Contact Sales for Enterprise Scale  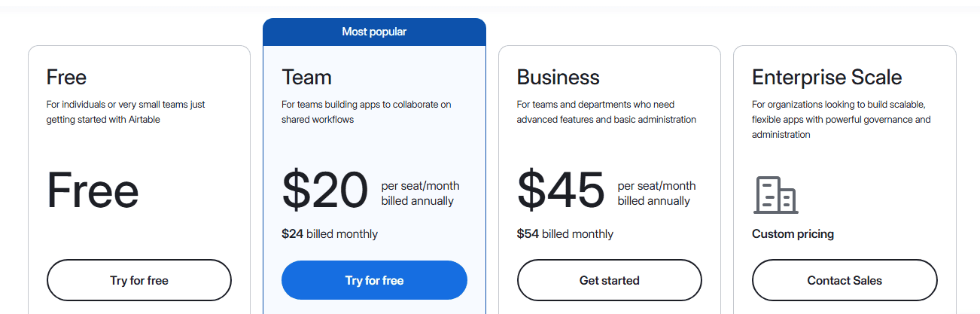click(x=845, y=280)
